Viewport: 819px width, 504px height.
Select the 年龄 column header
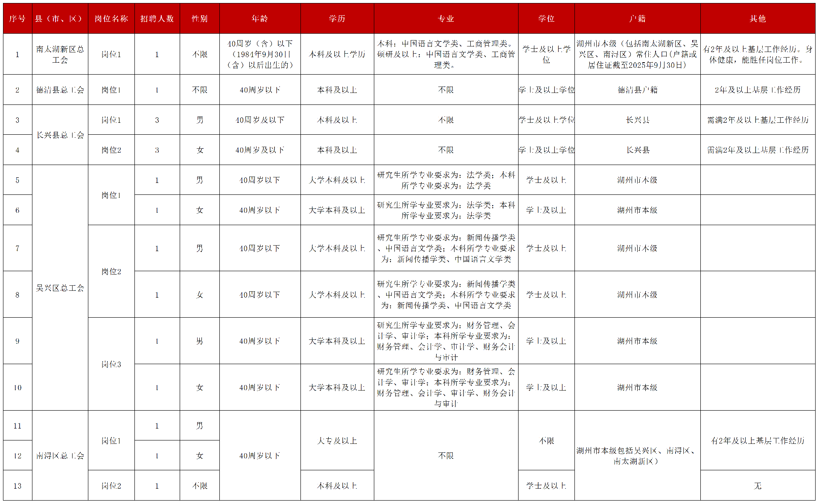click(260, 18)
